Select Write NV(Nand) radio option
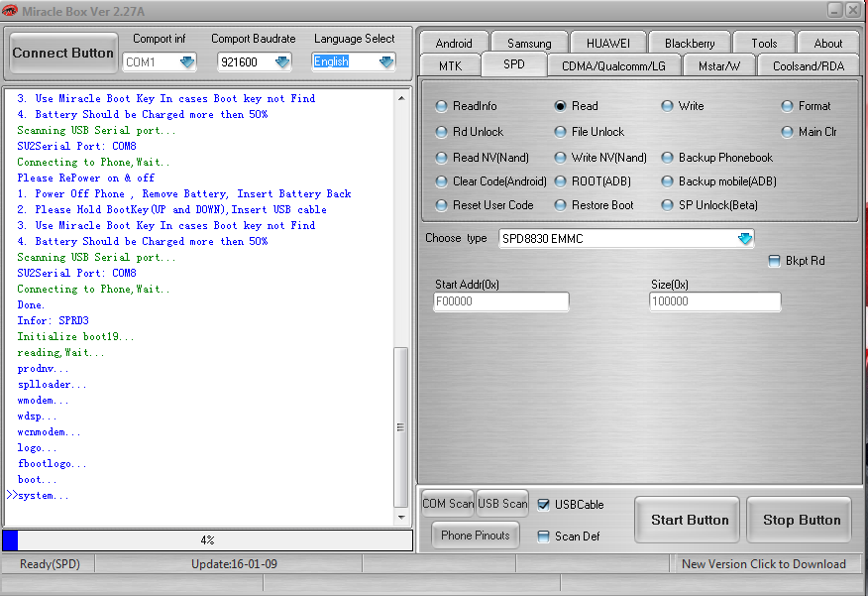This screenshot has width=868, height=596. [x=560, y=158]
